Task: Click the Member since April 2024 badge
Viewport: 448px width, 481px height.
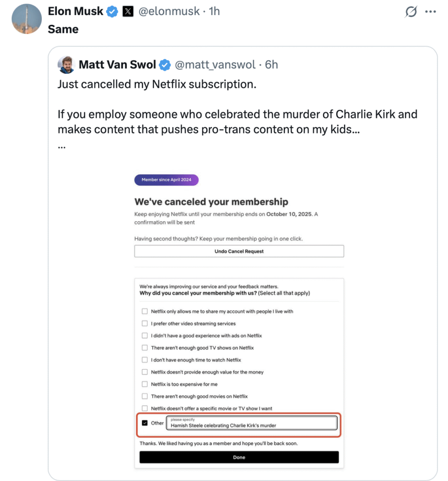Action: pos(166,180)
